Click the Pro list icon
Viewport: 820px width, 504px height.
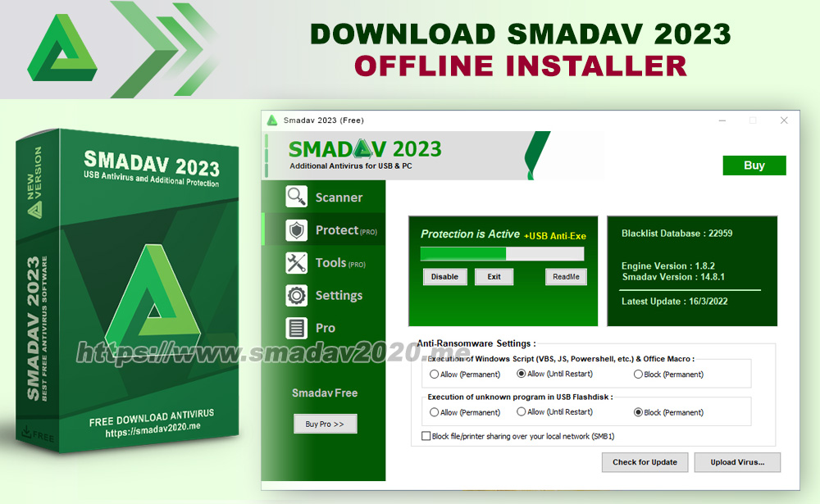(297, 329)
